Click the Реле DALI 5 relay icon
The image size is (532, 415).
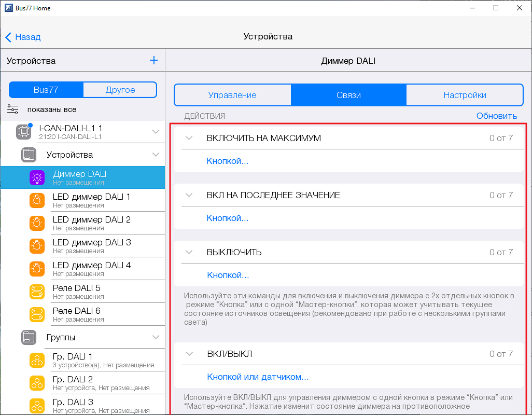pos(37,292)
